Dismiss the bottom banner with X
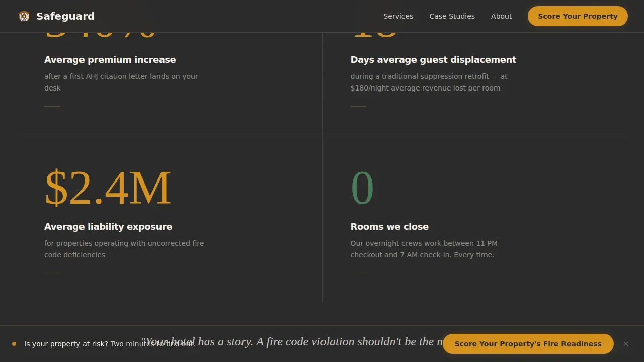This screenshot has height=362, width=644. (626, 344)
